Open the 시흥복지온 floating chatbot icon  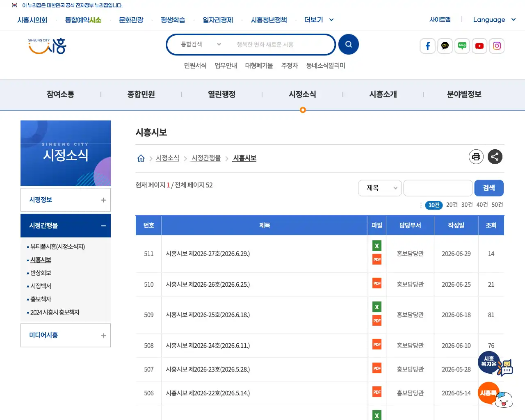pyautogui.click(x=495, y=364)
